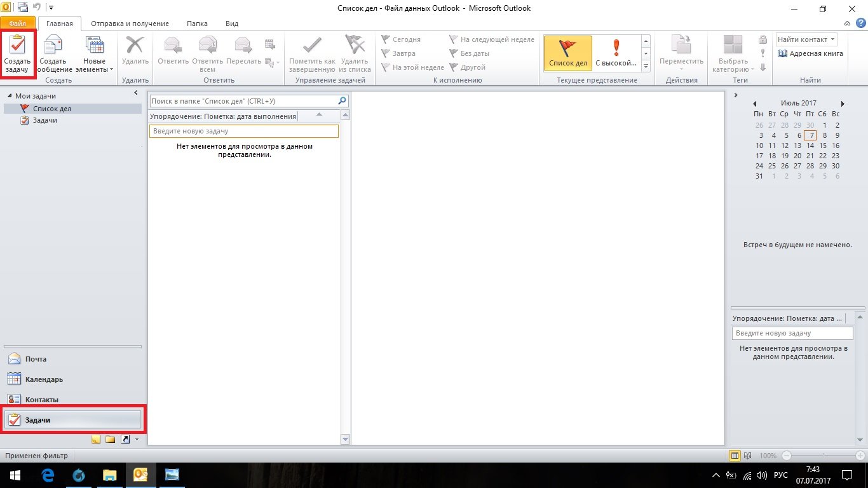Click the Введите новую задачу field in list
The height and width of the screenshot is (488, 868).
tap(244, 131)
